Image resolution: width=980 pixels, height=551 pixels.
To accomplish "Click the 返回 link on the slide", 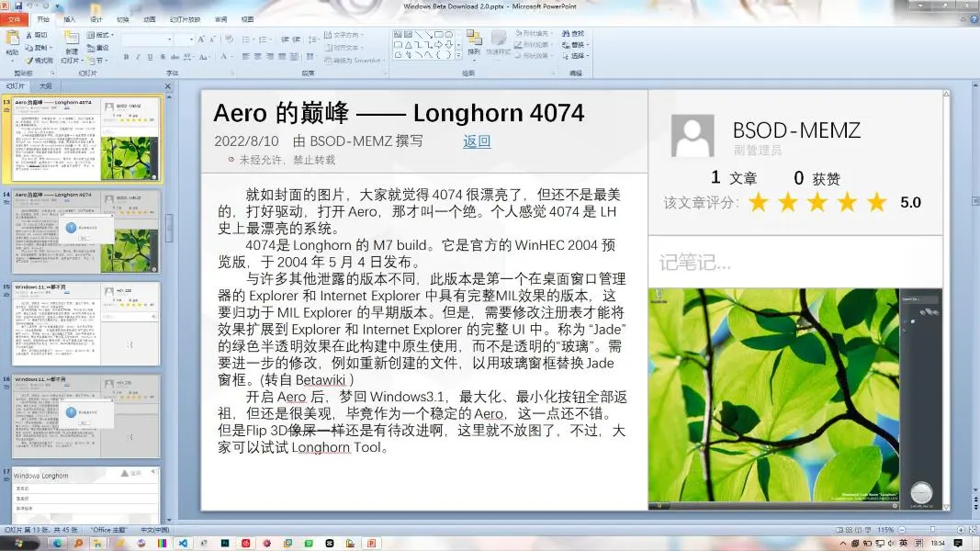I will 477,141.
